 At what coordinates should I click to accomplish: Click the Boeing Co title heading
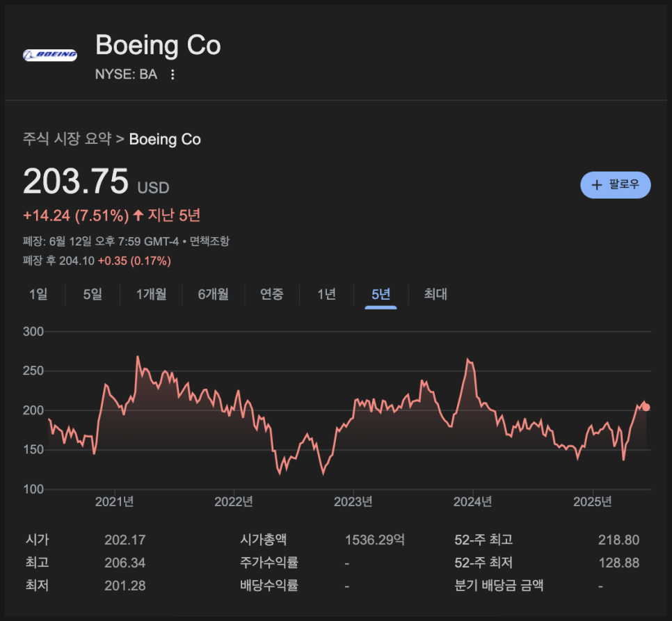pos(158,45)
